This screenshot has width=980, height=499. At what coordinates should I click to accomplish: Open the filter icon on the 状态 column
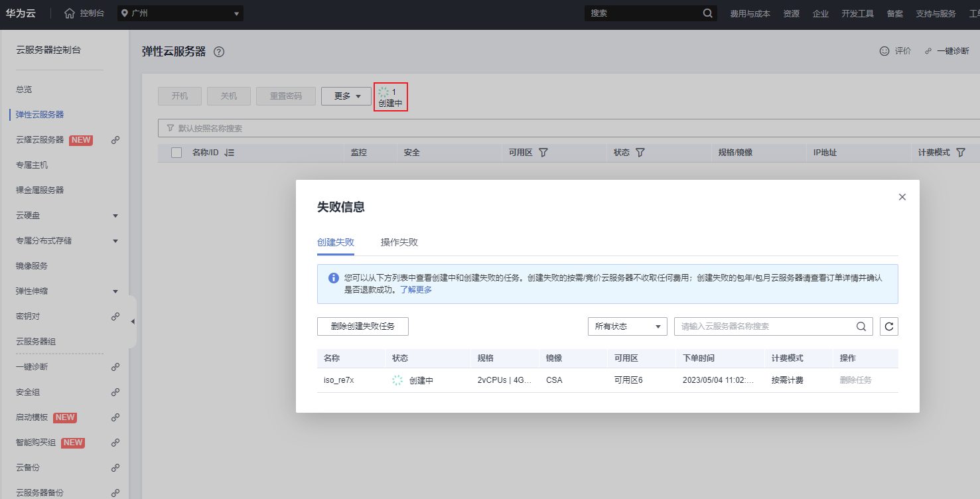click(x=639, y=153)
